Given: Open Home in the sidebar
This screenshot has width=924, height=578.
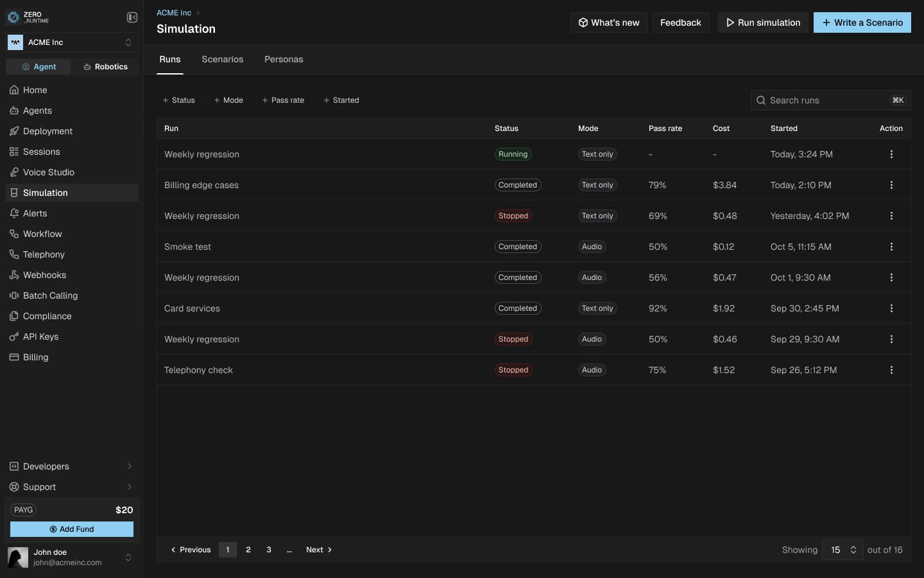Looking at the screenshot, I should click(72, 90).
